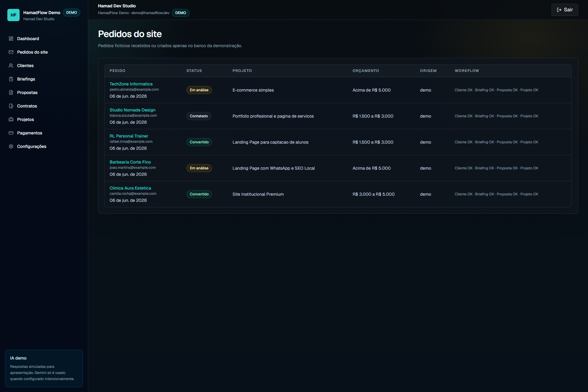Open the Dashboard menu item

coord(44,39)
